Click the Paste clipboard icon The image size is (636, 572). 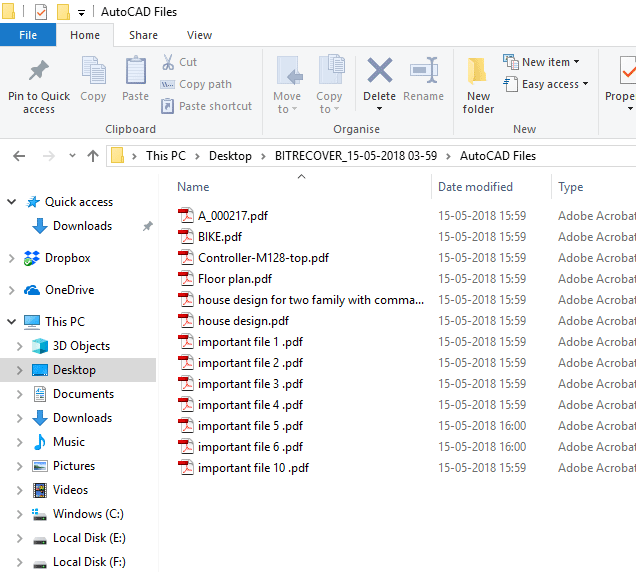135,71
